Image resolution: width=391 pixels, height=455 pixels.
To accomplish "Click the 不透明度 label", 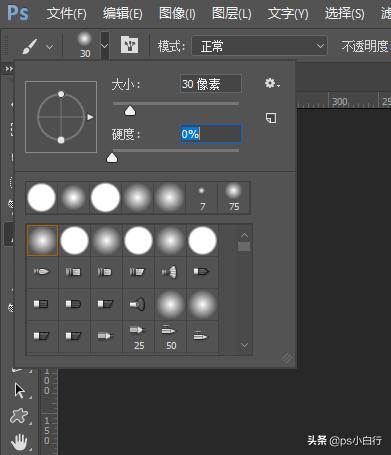I will pos(365,46).
